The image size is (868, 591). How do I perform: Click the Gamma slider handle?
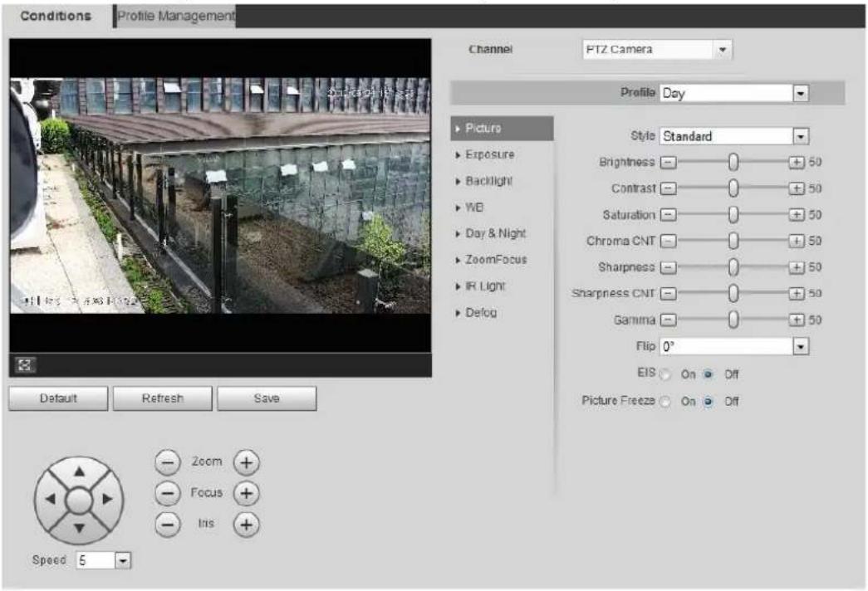(733, 320)
